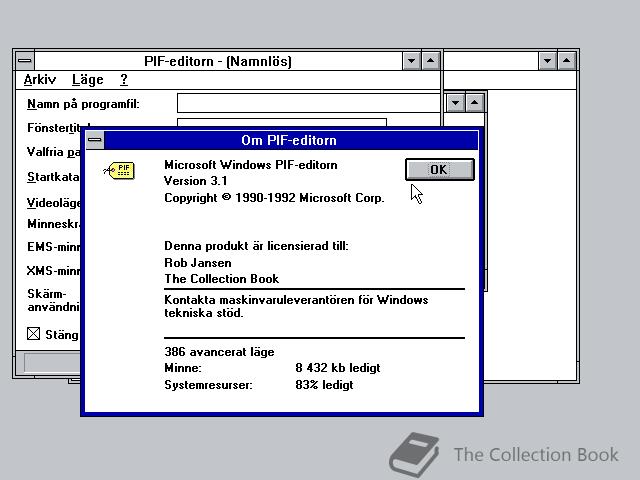Open the Läge menu
This screenshot has height=480, width=640.
[x=88, y=80]
